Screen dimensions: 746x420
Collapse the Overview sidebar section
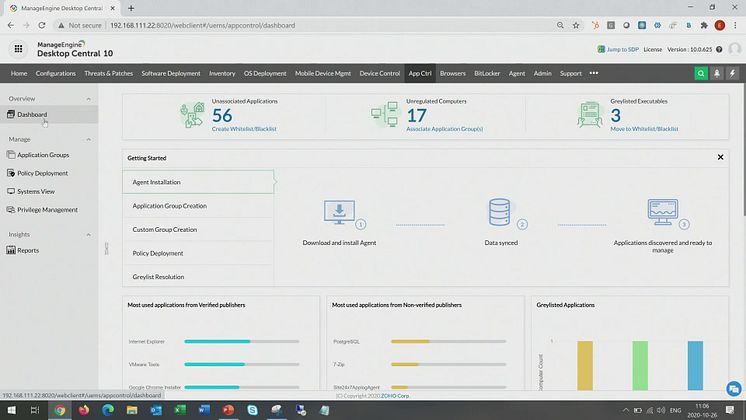(x=88, y=99)
